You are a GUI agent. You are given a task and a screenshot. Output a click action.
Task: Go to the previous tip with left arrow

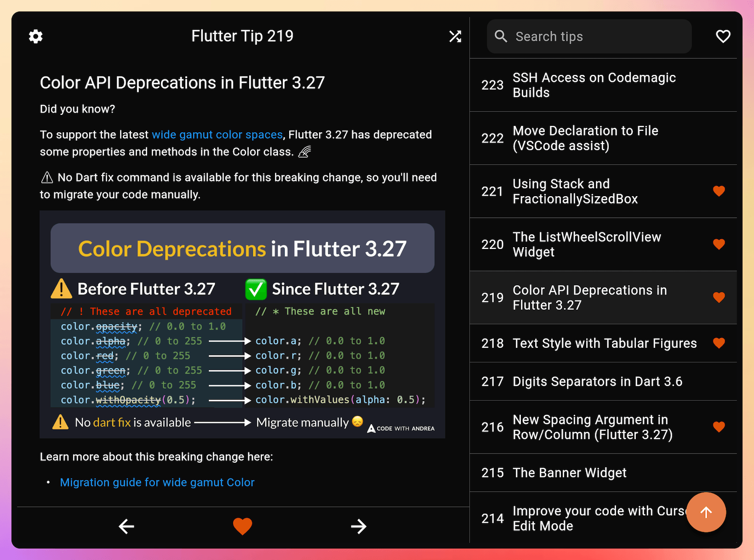pos(126,526)
